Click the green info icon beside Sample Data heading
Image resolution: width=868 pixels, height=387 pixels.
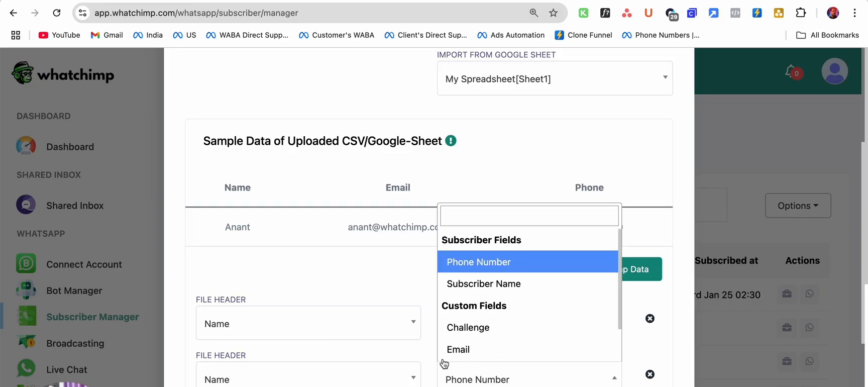451,141
